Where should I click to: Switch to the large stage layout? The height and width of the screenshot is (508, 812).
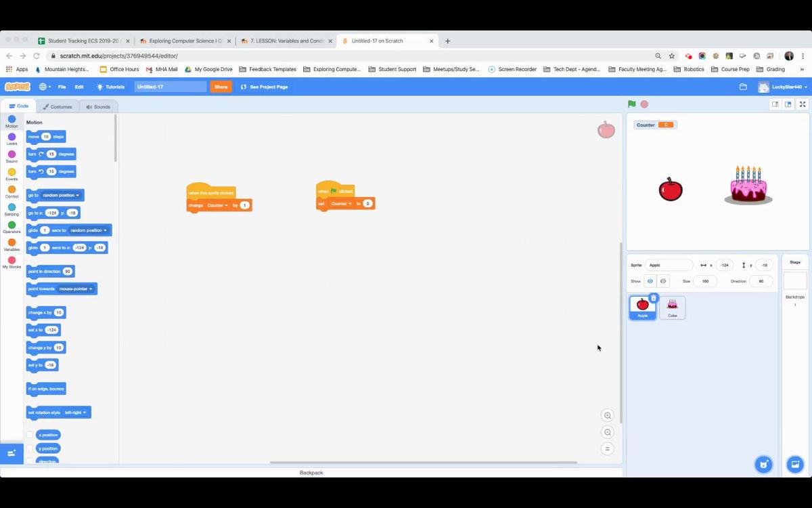click(788, 104)
